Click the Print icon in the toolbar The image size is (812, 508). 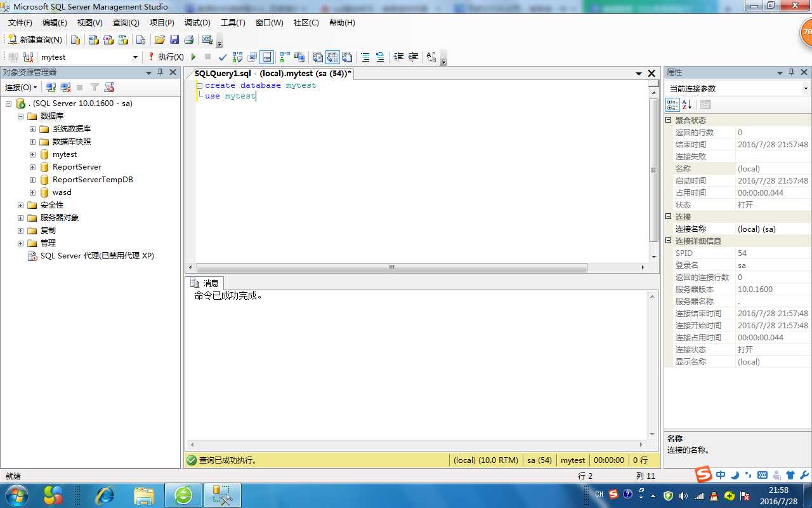point(188,39)
